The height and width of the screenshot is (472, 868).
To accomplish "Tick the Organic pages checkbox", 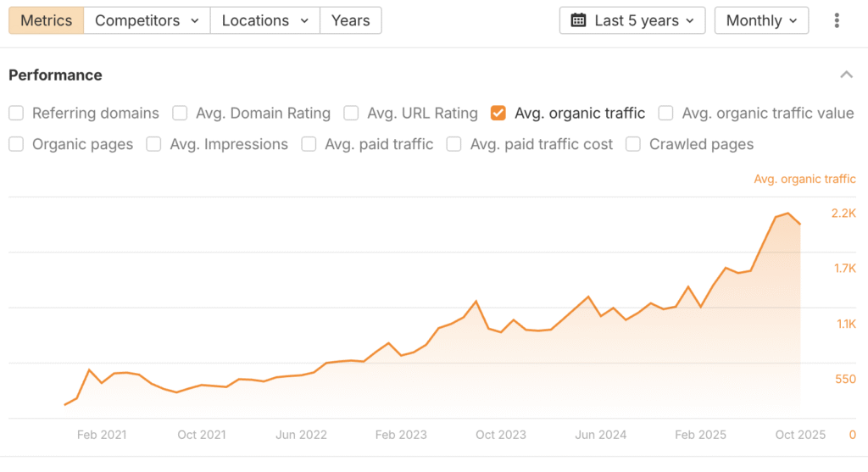I will (x=16, y=144).
